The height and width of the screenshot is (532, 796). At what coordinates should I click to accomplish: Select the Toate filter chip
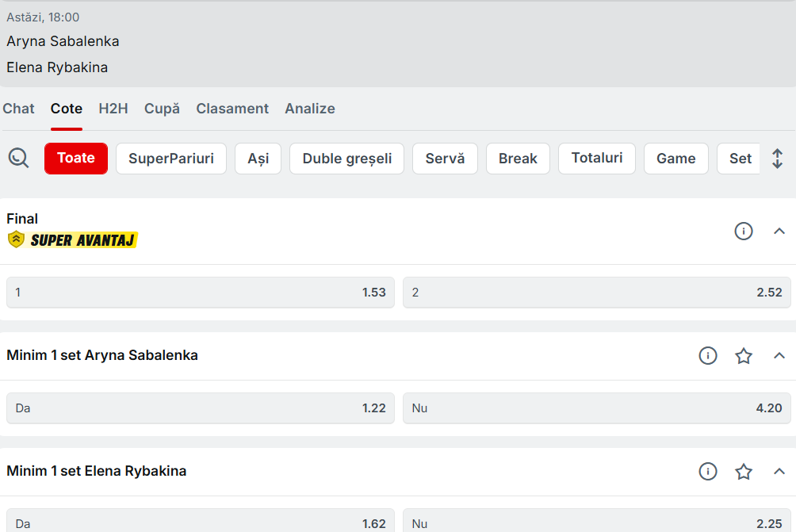coord(76,159)
